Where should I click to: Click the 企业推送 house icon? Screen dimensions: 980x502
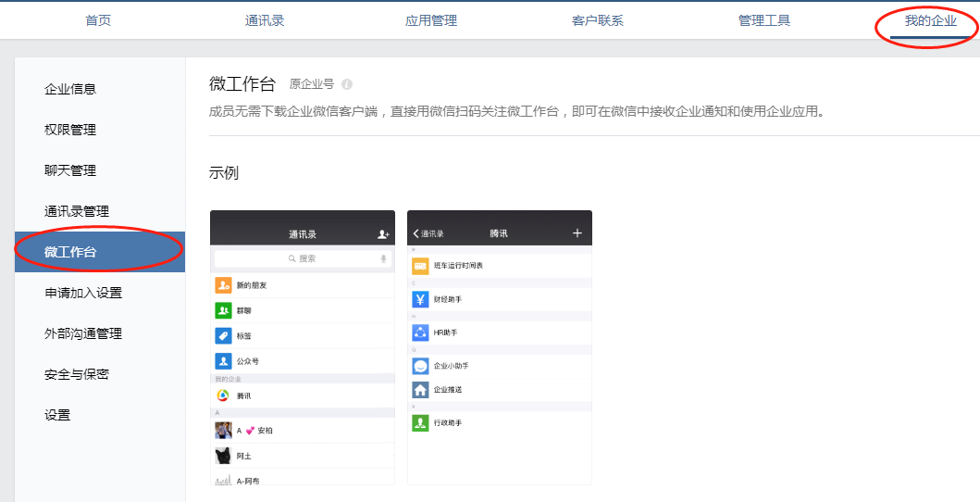tap(421, 390)
